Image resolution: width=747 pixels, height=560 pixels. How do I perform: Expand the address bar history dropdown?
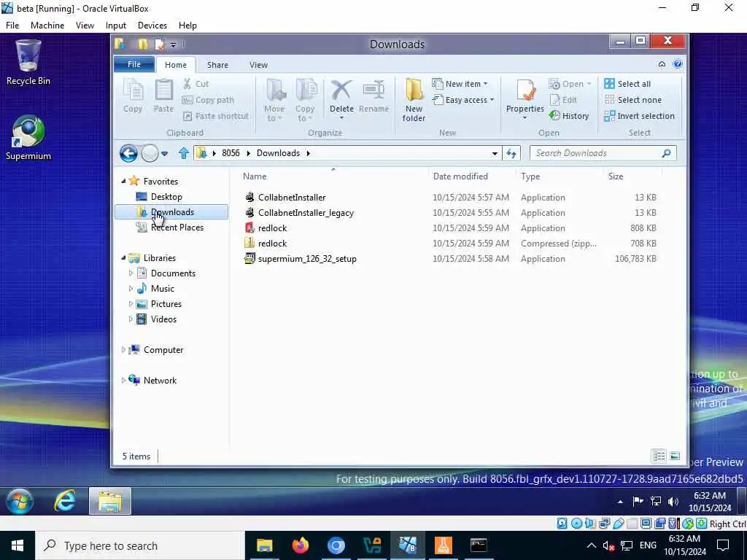click(x=495, y=153)
